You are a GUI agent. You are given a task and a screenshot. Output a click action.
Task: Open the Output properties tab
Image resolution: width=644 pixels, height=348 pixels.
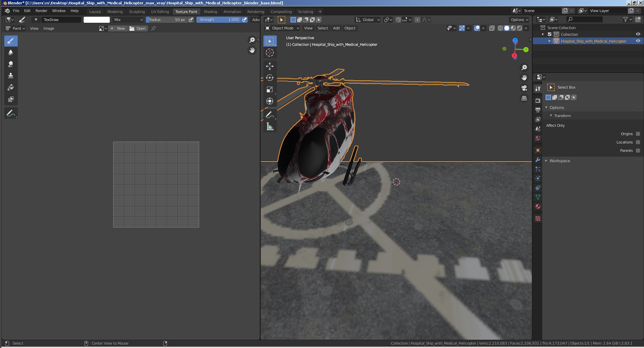(x=538, y=110)
